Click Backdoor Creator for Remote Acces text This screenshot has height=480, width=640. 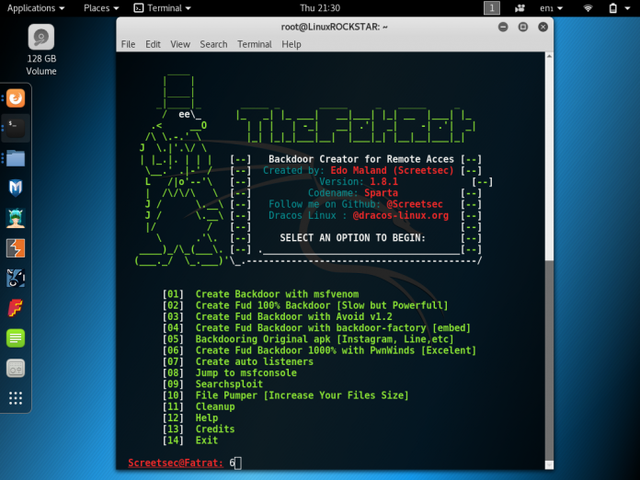(361, 159)
